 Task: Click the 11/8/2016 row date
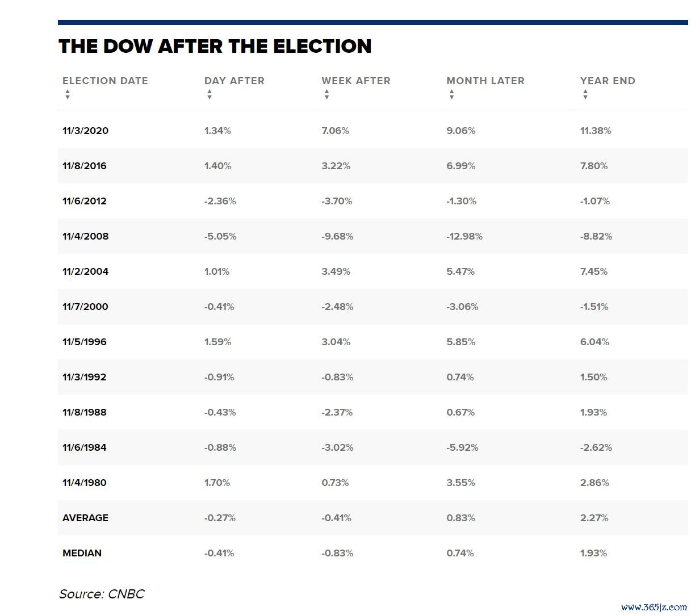pos(85,166)
